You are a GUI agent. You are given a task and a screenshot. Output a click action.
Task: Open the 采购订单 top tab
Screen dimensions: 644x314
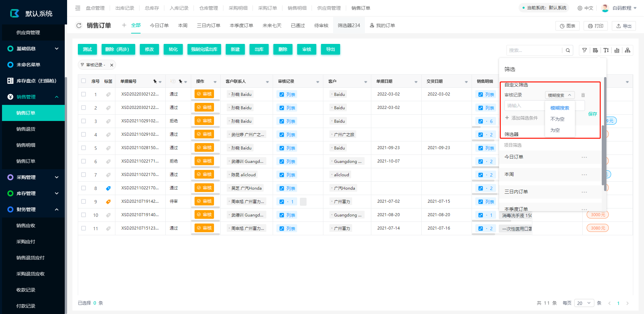[x=268, y=8]
